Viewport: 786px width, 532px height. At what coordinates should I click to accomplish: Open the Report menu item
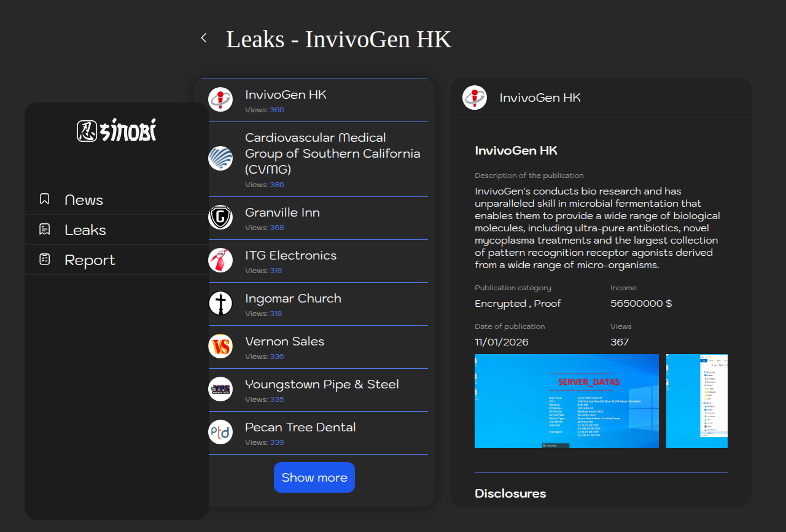90,260
